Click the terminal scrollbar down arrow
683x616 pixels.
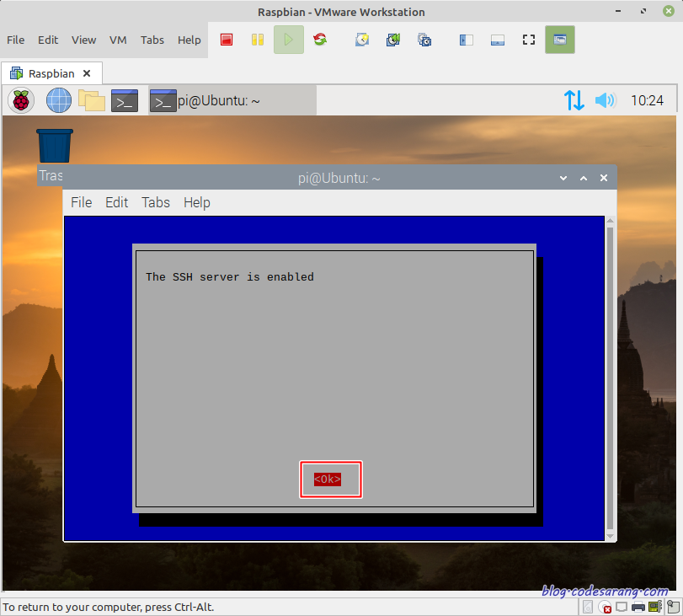click(x=611, y=536)
